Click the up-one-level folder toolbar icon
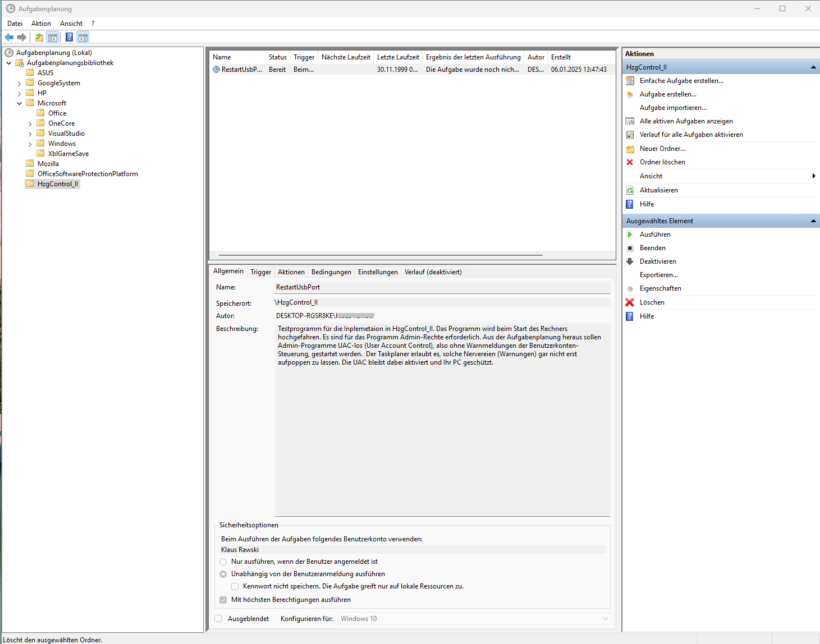This screenshot has height=644, width=820. (39, 38)
